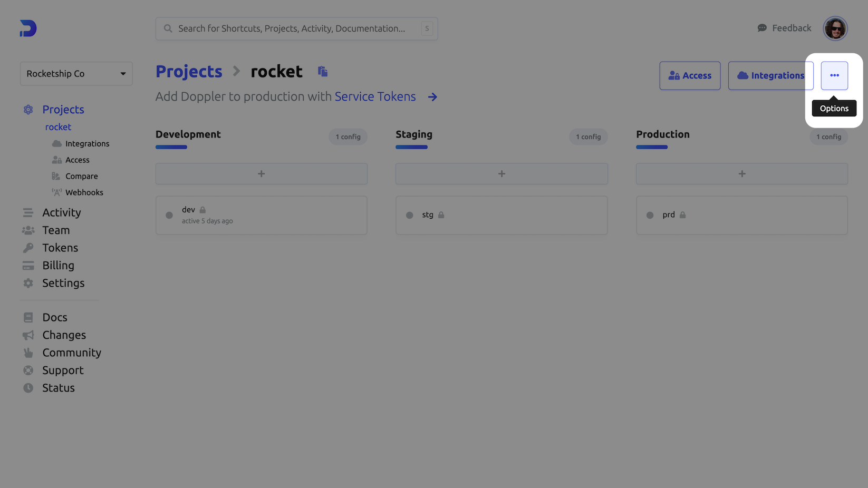Click the Tokens key icon

point(28,248)
